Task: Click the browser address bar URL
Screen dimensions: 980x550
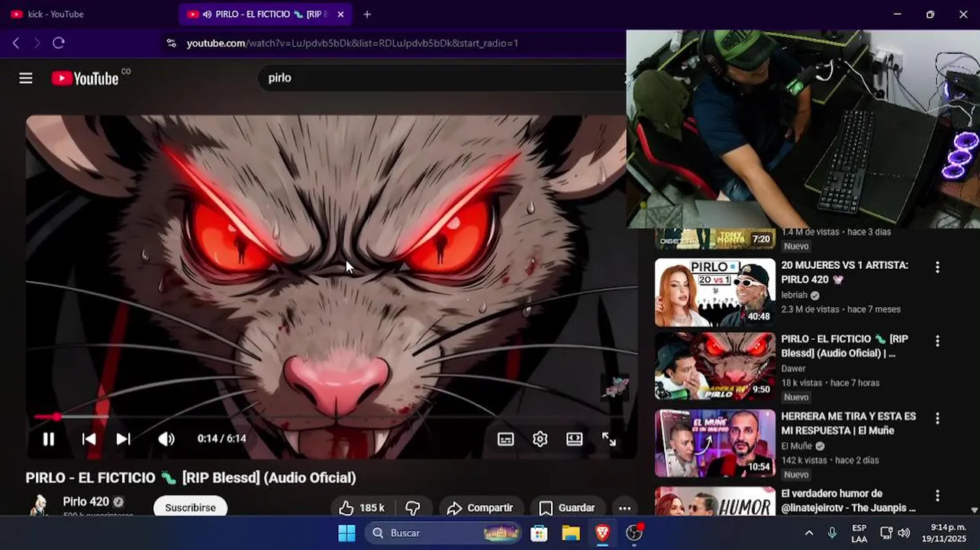Action: [353, 44]
